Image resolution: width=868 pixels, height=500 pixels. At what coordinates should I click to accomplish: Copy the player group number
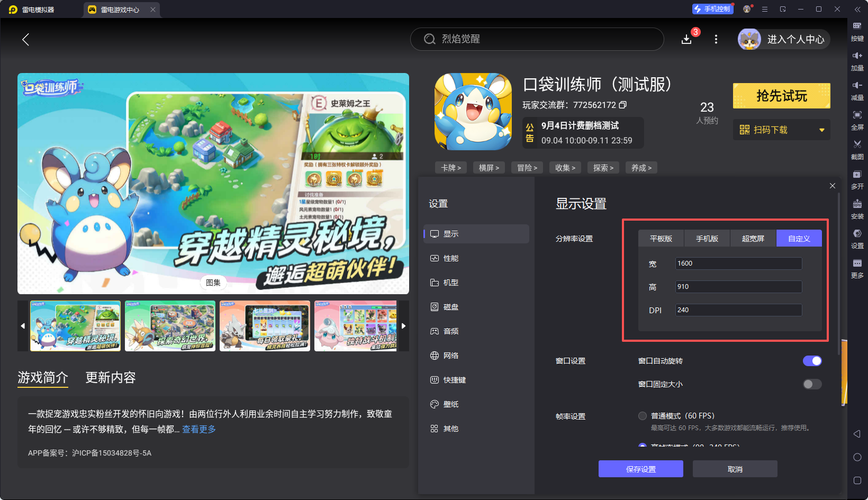pyautogui.click(x=623, y=105)
